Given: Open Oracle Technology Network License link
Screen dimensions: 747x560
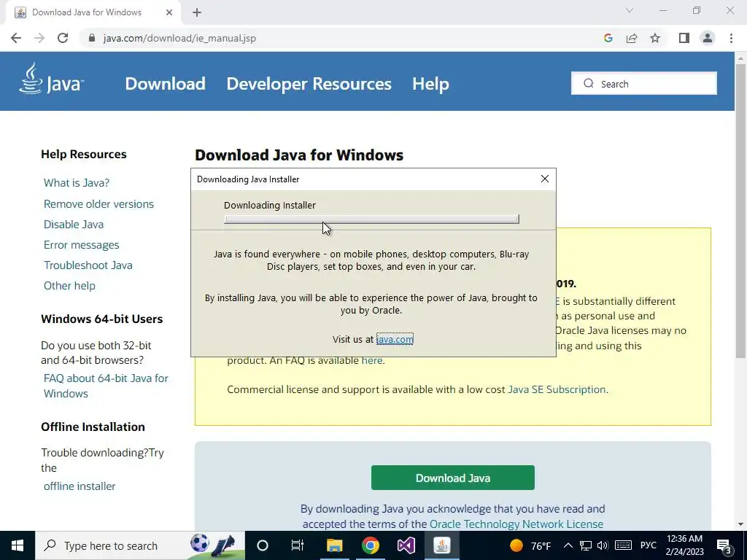Looking at the screenshot, I should [x=516, y=524].
